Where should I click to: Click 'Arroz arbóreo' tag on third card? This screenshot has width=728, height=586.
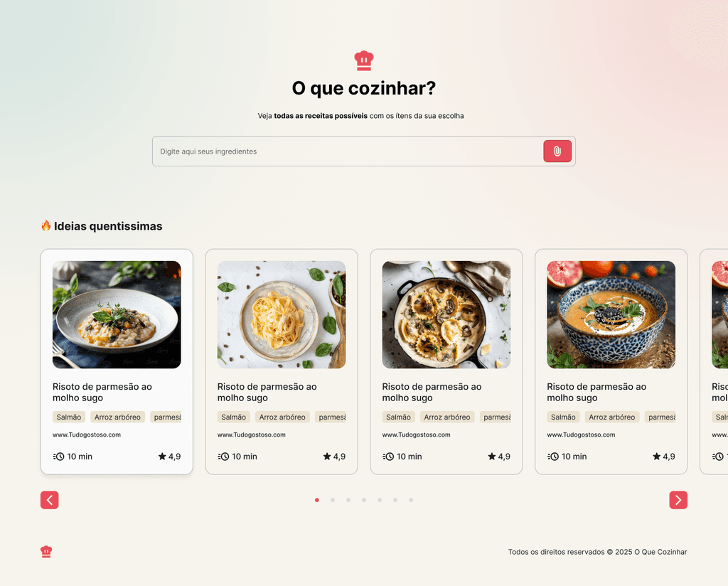[x=447, y=417]
